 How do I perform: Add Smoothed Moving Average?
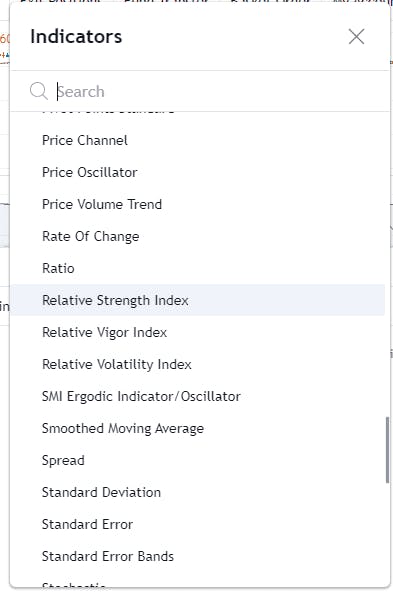198,428
